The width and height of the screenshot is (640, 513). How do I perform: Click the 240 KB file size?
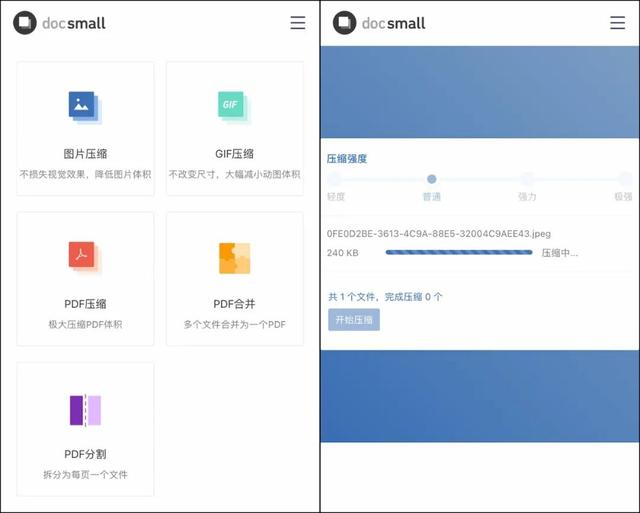(x=342, y=253)
